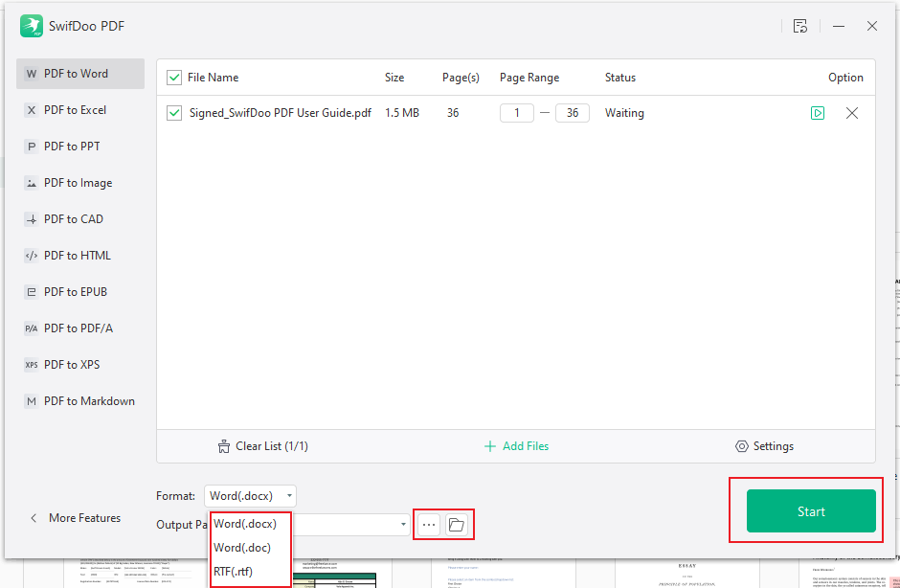Viewport: 900px width, 588px height.
Task: Click the 1.5 MB size value
Action: [402, 113]
